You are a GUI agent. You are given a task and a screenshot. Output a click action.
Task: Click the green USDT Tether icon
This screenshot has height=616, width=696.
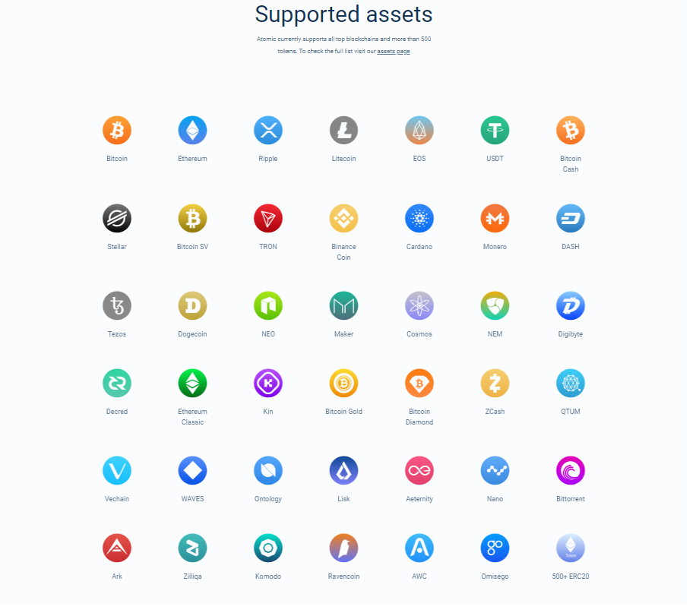tap(495, 130)
